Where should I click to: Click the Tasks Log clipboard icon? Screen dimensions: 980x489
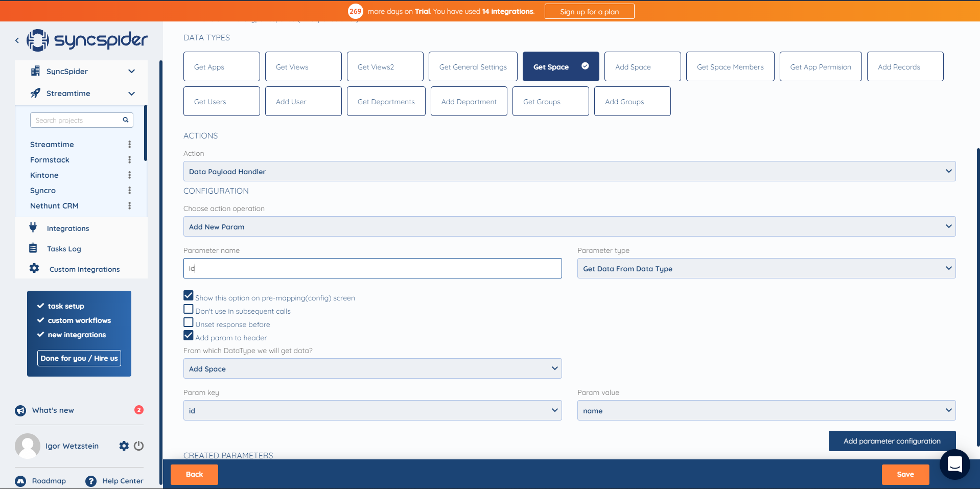pos(33,248)
